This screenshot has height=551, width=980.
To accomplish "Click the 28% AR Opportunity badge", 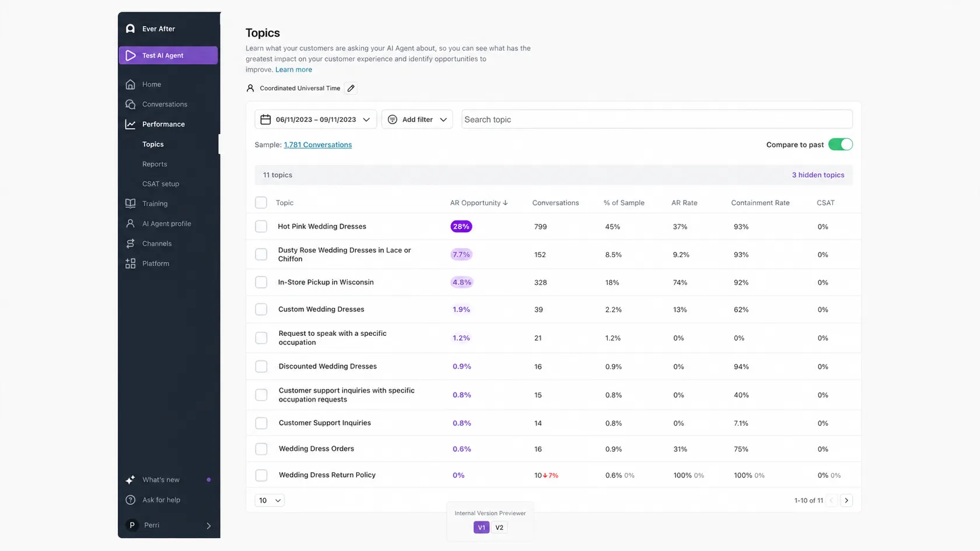I will coord(461,226).
